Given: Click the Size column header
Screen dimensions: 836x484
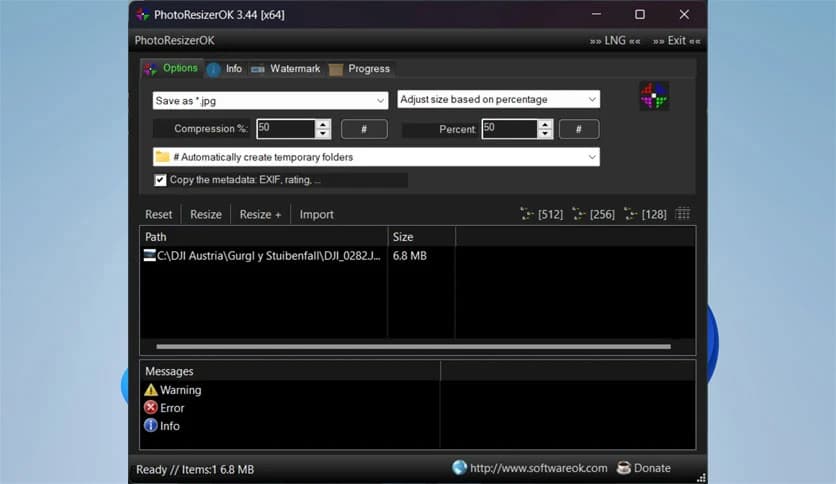Looking at the screenshot, I should (421, 237).
